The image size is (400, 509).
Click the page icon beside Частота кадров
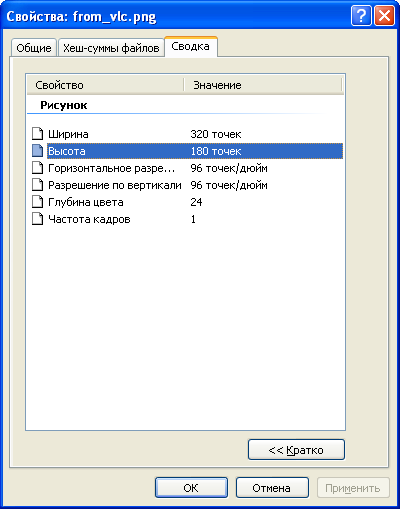37,219
